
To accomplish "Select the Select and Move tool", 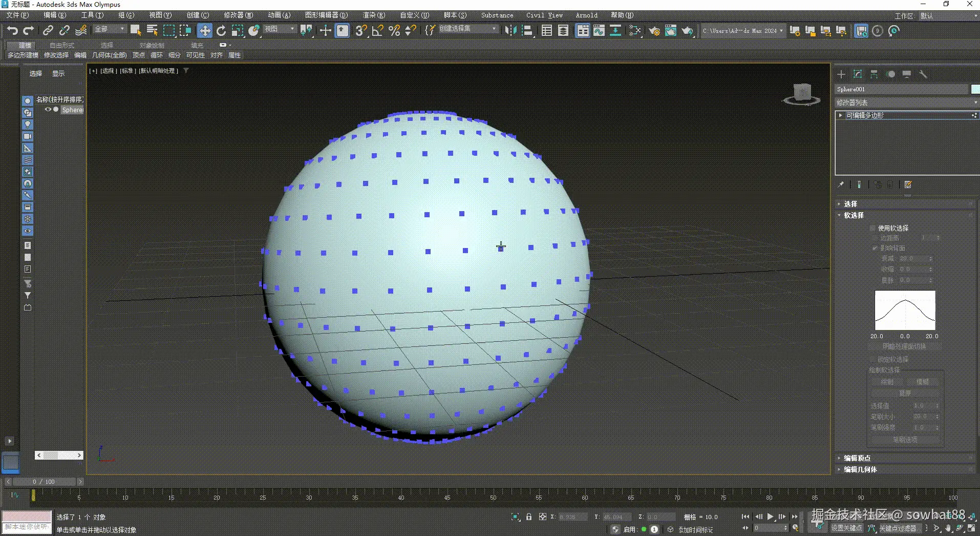I will pyautogui.click(x=204, y=31).
